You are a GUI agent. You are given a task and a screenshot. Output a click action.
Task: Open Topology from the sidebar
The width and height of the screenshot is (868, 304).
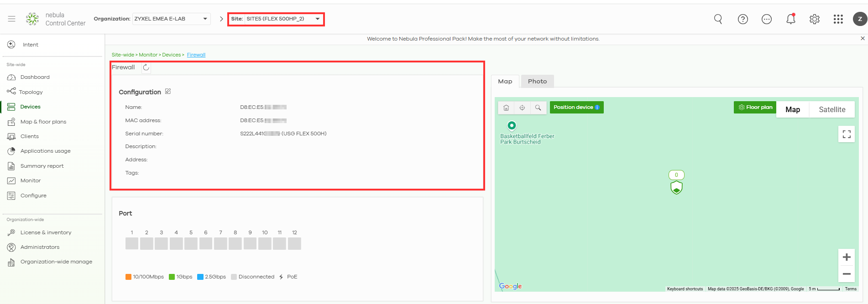(x=31, y=92)
